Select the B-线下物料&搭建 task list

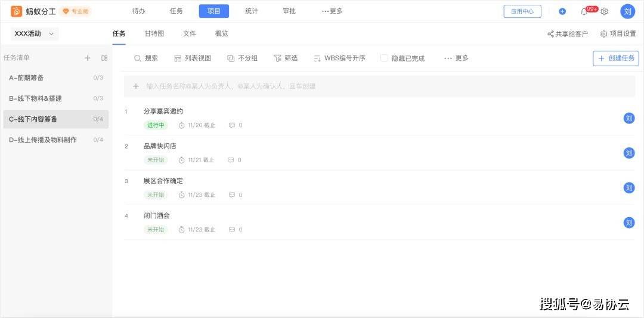(56, 98)
